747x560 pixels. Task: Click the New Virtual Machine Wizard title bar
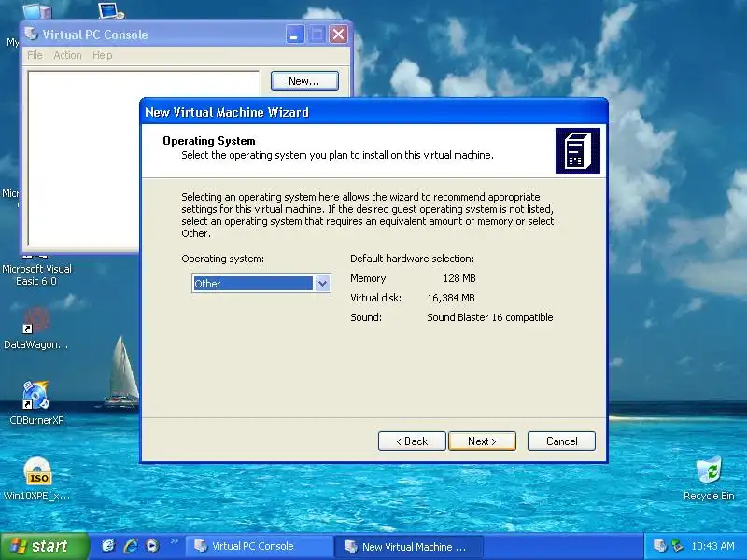coord(374,112)
